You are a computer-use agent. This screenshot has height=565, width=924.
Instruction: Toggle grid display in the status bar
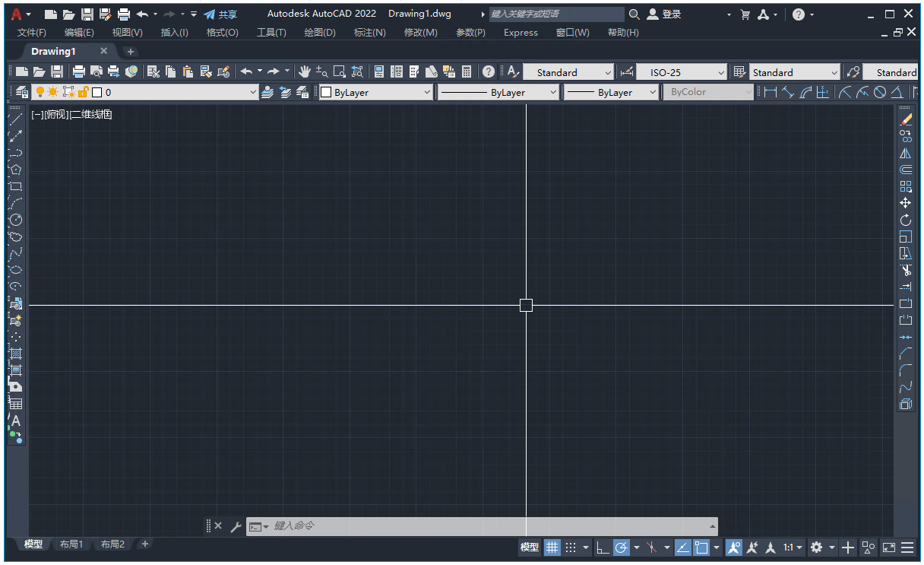(552, 547)
